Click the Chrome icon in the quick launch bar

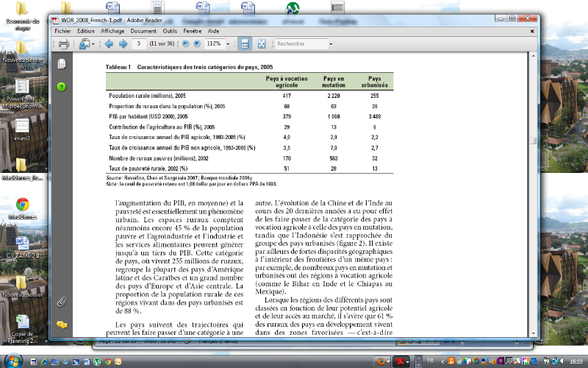pos(107,361)
